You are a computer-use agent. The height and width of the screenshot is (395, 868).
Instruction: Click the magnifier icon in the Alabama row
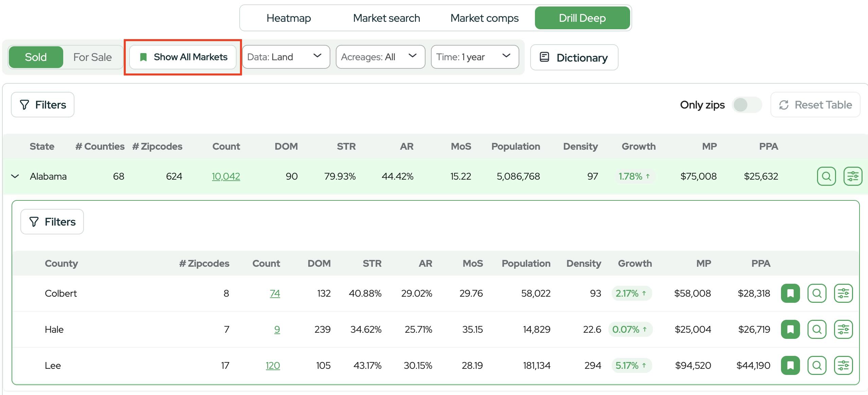click(x=826, y=176)
